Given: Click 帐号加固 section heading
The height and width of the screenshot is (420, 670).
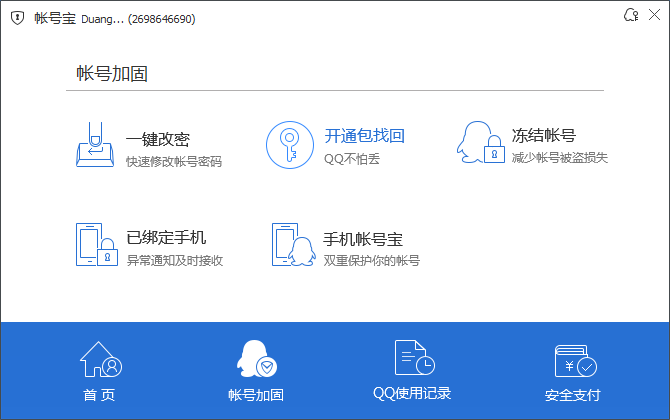Looking at the screenshot, I should point(112,73).
